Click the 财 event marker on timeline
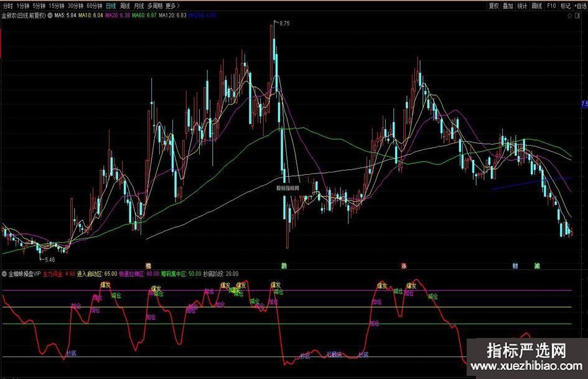Image resolution: width=588 pixels, height=379 pixels. [x=515, y=266]
